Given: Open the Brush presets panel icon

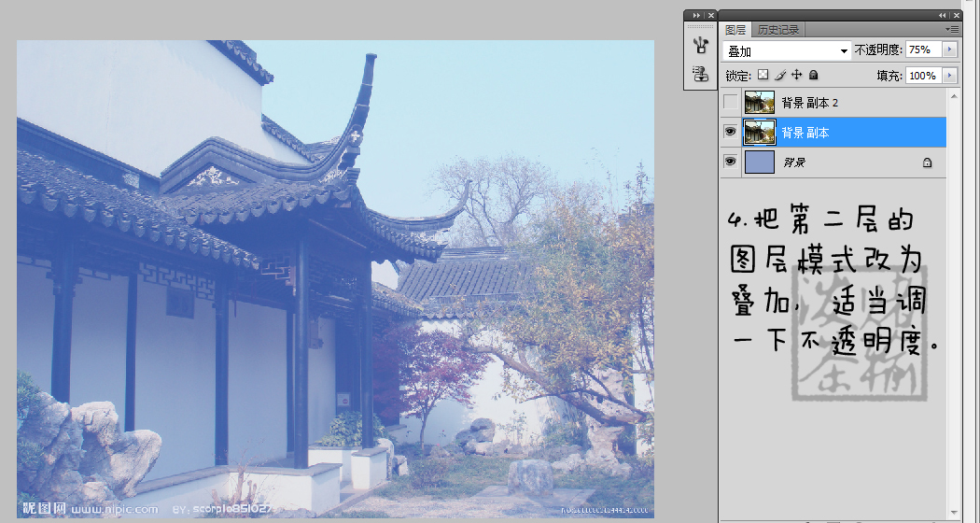Looking at the screenshot, I should (x=699, y=46).
